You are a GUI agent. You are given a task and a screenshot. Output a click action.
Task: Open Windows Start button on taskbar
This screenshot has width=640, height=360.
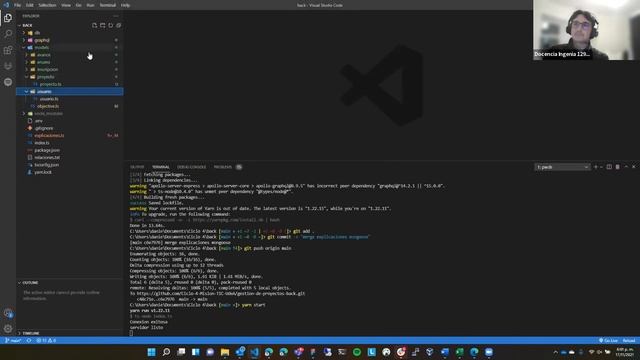(151, 352)
